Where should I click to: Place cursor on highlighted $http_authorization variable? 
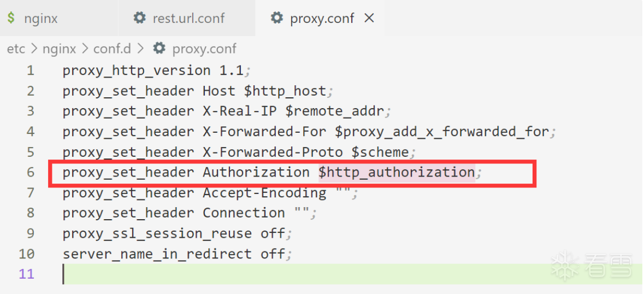tap(397, 172)
